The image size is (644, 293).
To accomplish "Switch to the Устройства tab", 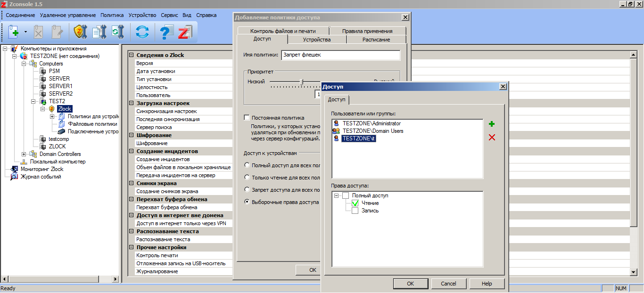I will pos(317,40).
